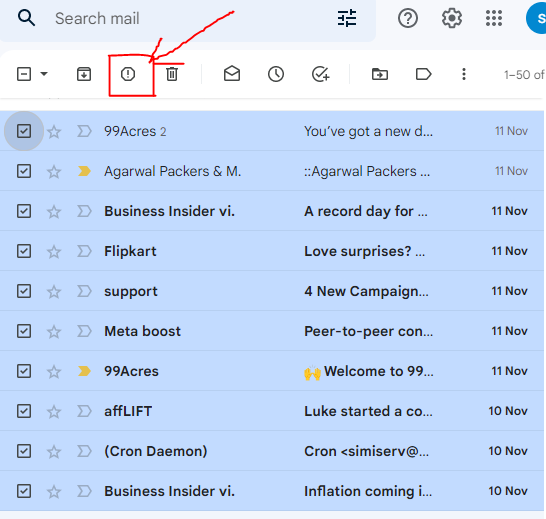Click the search magnifier icon
The image size is (546, 519).
pyautogui.click(x=26, y=18)
